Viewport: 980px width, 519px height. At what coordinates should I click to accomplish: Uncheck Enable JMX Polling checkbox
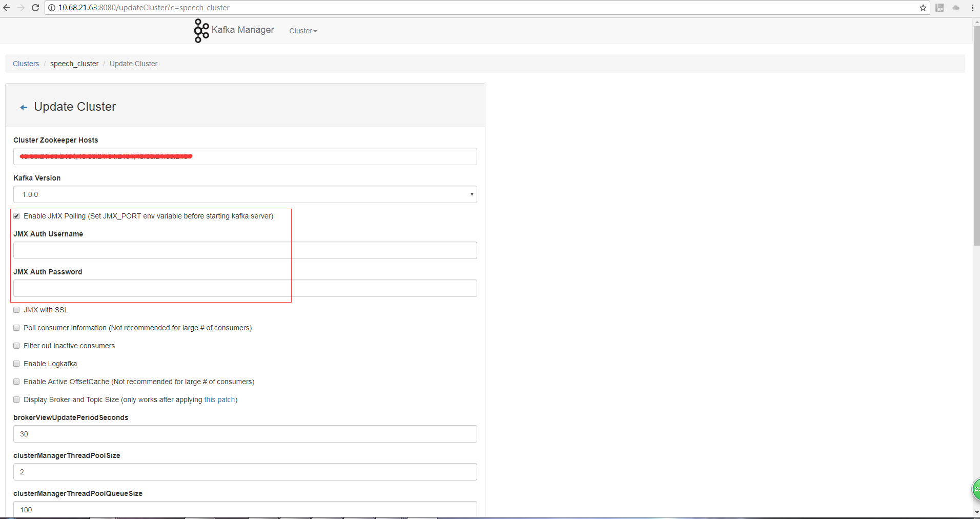pos(16,216)
